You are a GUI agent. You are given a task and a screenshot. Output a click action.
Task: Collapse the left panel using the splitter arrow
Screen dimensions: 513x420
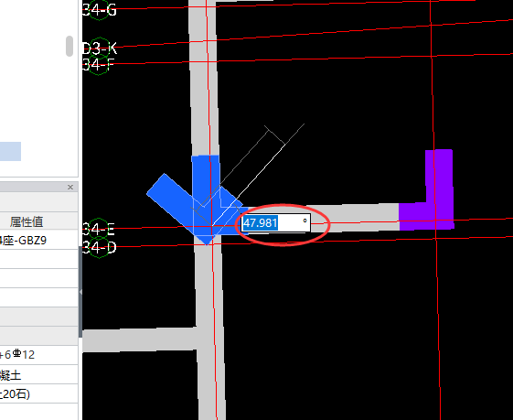[x=80, y=292]
